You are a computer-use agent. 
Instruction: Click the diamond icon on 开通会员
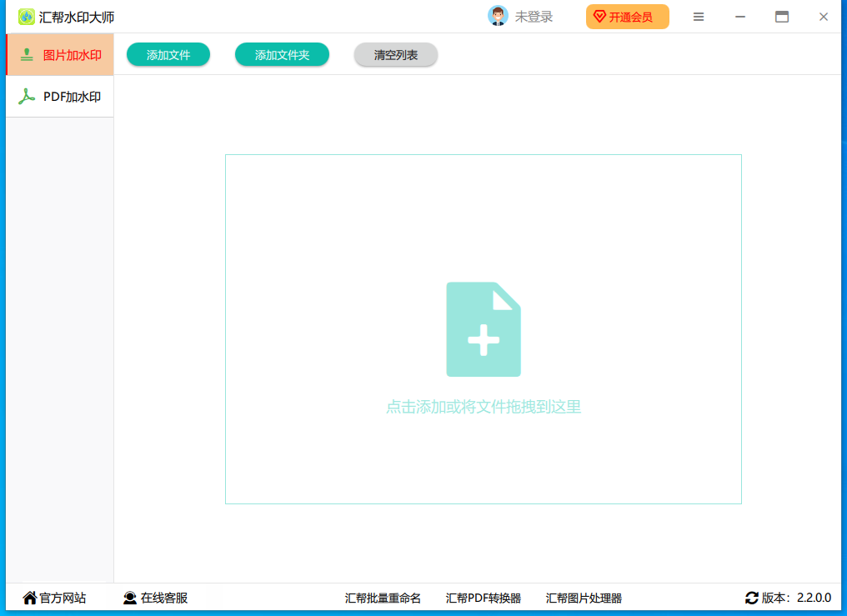tap(599, 17)
